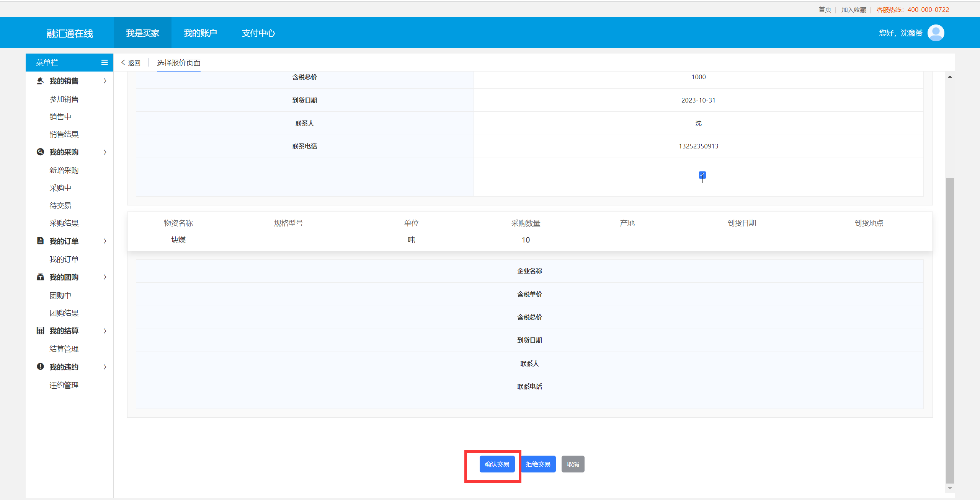Click the back arrow icon beside 返回
The width and height of the screenshot is (980, 500).
click(123, 62)
